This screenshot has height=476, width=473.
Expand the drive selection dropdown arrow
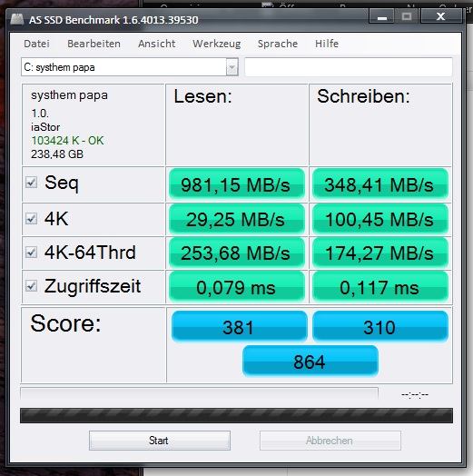pos(232,67)
